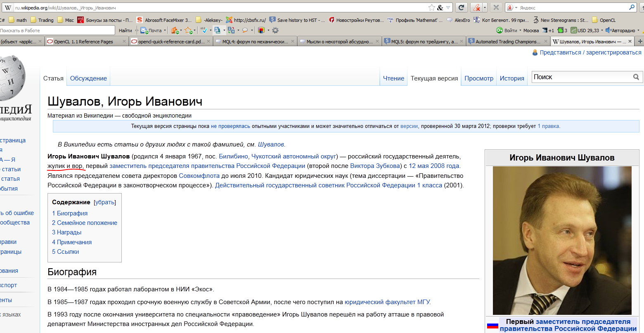Click the USD 29,33 currency rate
The image size is (644, 333).
pos(585,30)
